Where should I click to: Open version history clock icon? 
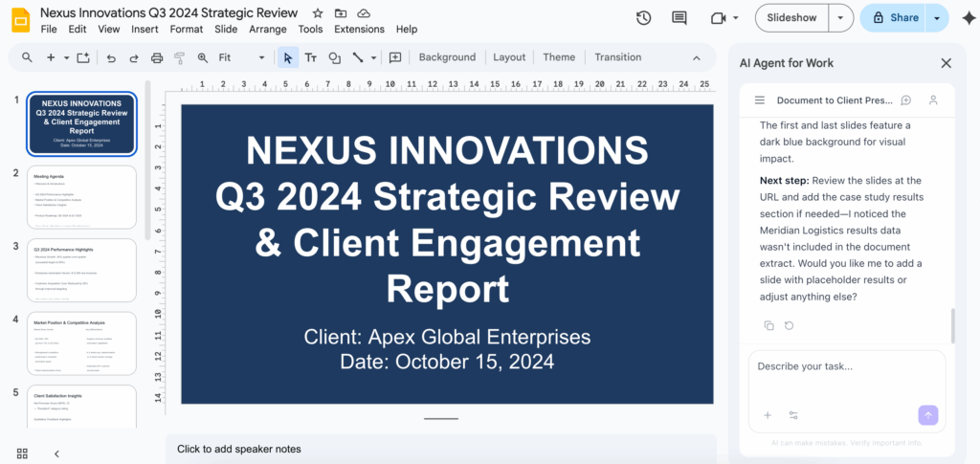644,18
